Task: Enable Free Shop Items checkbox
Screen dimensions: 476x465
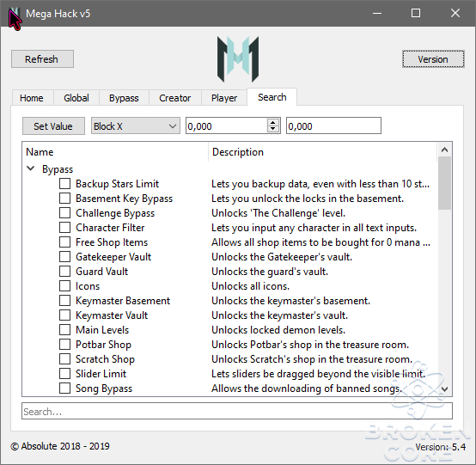Action: tap(64, 242)
